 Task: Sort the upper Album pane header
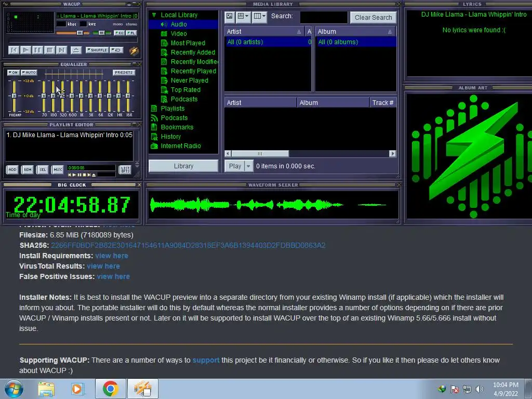[x=355, y=32]
